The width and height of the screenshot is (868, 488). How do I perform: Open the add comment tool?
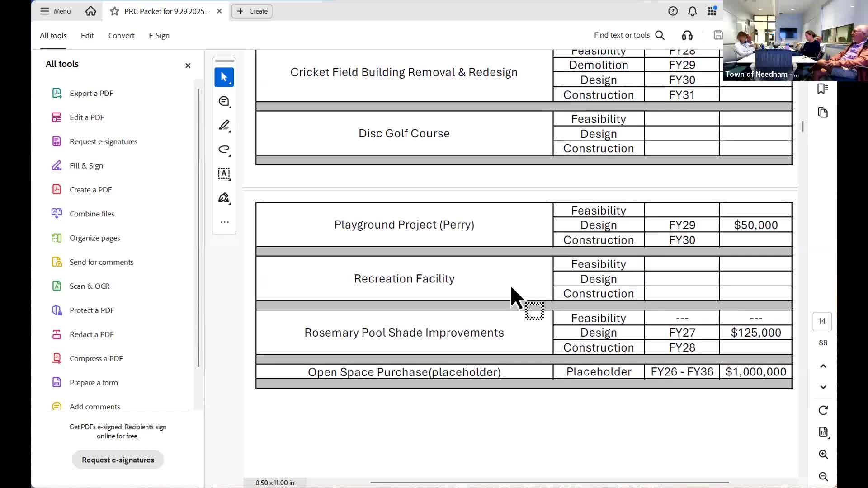pos(224,102)
